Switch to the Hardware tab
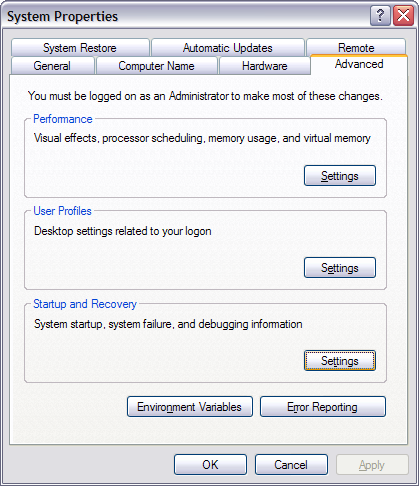Viewport: 419px width, 486px height. click(265, 66)
